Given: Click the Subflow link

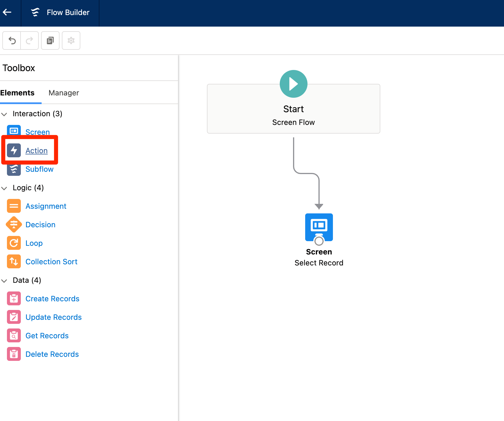Looking at the screenshot, I should [x=40, y=169].
